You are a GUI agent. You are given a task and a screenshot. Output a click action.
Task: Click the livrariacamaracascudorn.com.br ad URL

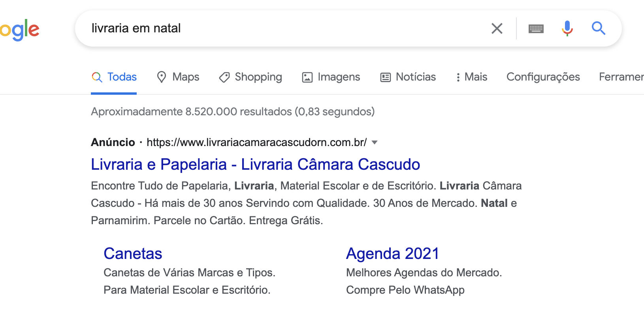[x=257, y=142]
